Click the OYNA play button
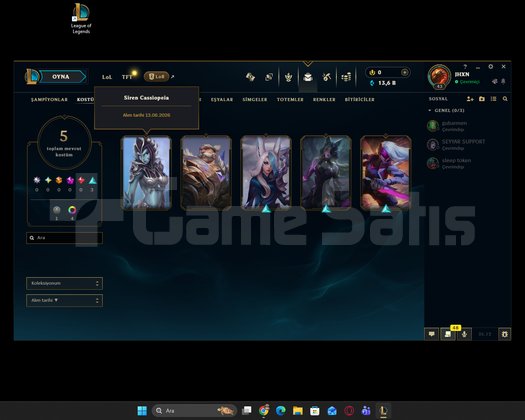525x420 pixels. pos(63,77)
